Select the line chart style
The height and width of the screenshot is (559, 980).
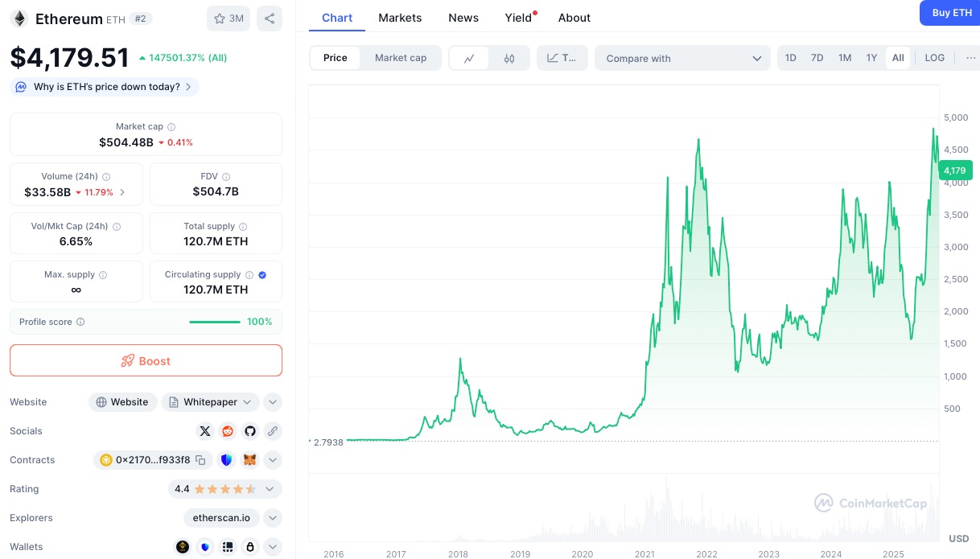tap(469, 58)
